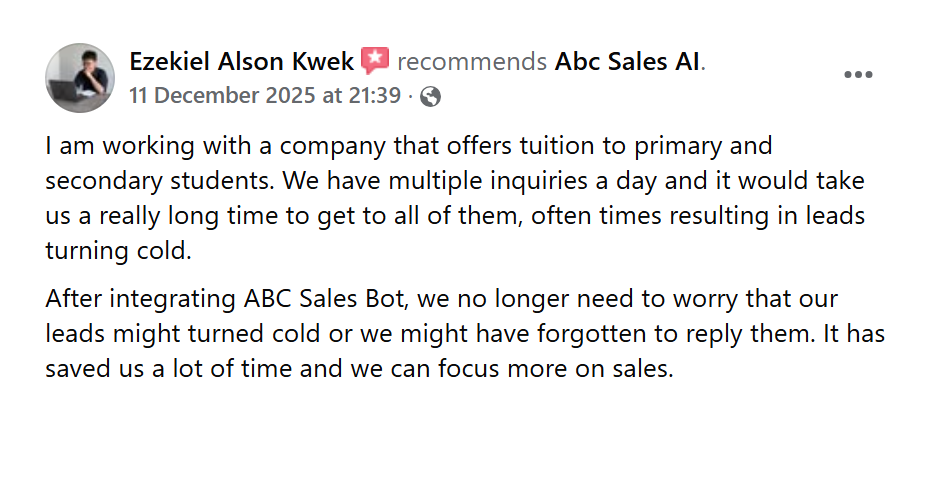Viewport: 936px width, 477px height.
Task: Click the blank area below the review text
Action: click(468, 430)
